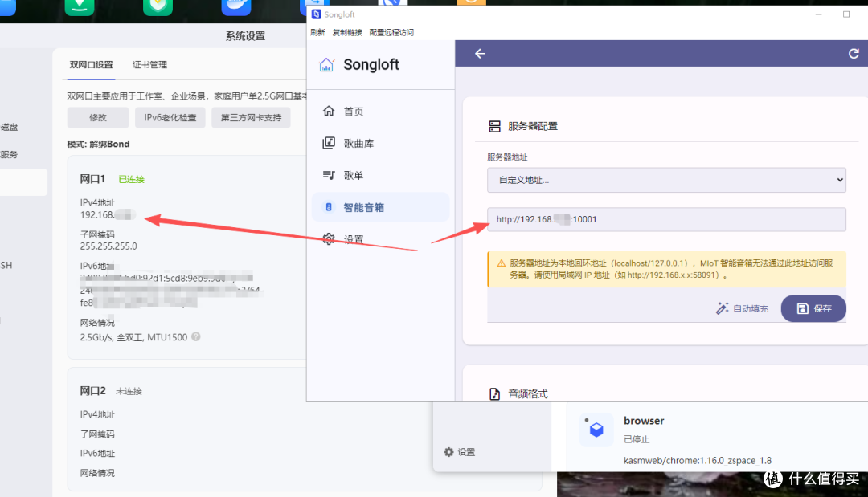Select 智能音箱 smart speaker sidebar item

pyautogui.click(x=380, y=207)
